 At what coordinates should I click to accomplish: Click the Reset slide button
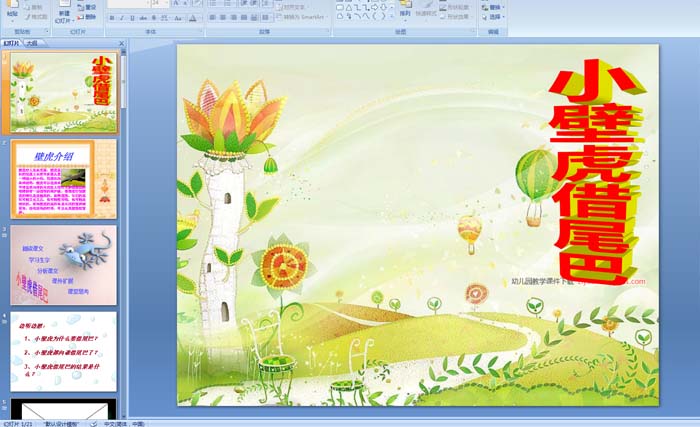[x=87, y=7]
